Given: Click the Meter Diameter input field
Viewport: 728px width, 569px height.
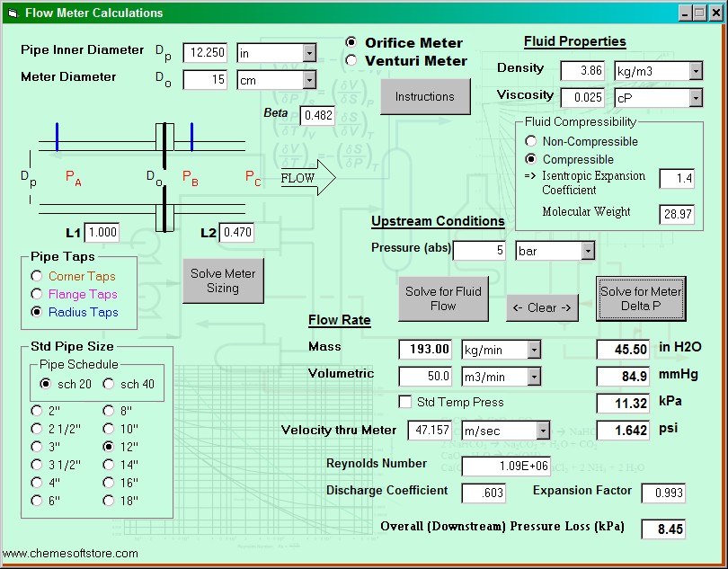Looking at the screenshot, I should [205, 80].
